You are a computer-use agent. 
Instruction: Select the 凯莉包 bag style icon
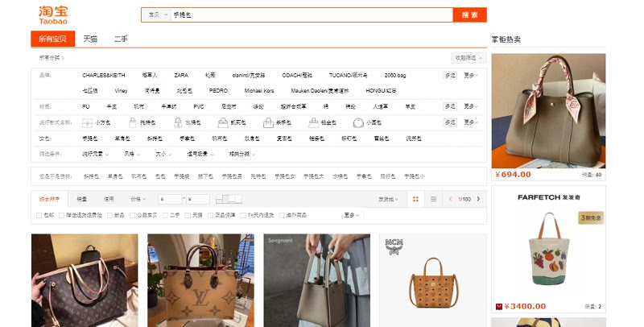click(x=223, y=122)
